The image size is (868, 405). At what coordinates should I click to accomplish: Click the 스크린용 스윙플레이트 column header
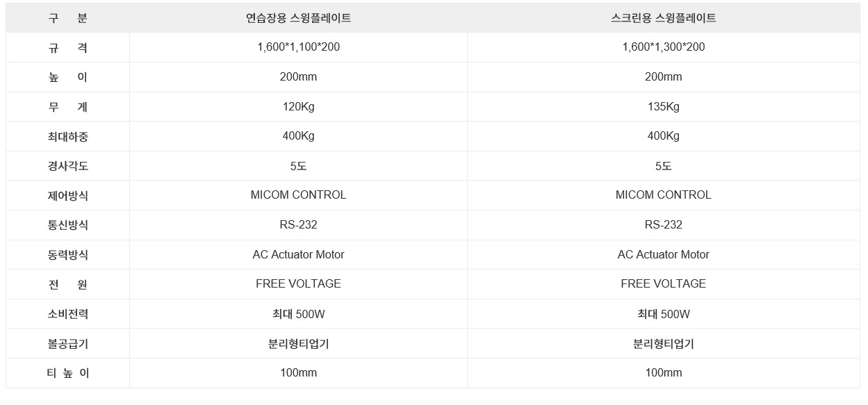click(663, 18)
